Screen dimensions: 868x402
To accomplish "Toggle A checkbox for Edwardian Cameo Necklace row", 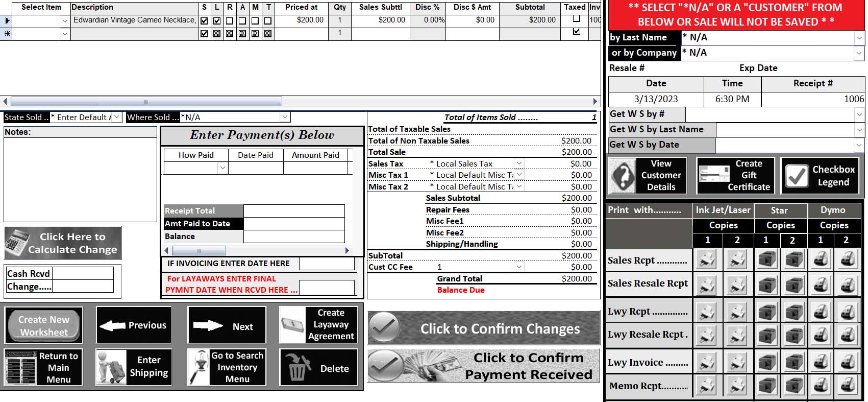I will 242,21.
